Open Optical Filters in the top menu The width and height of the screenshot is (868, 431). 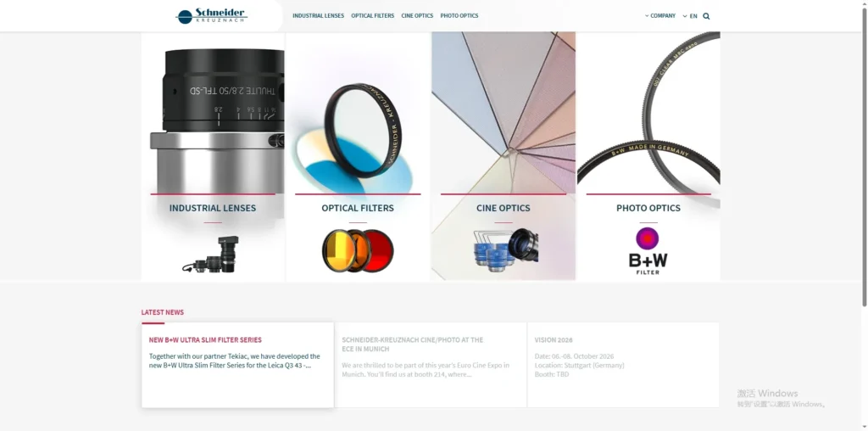[x=373, y=16]
